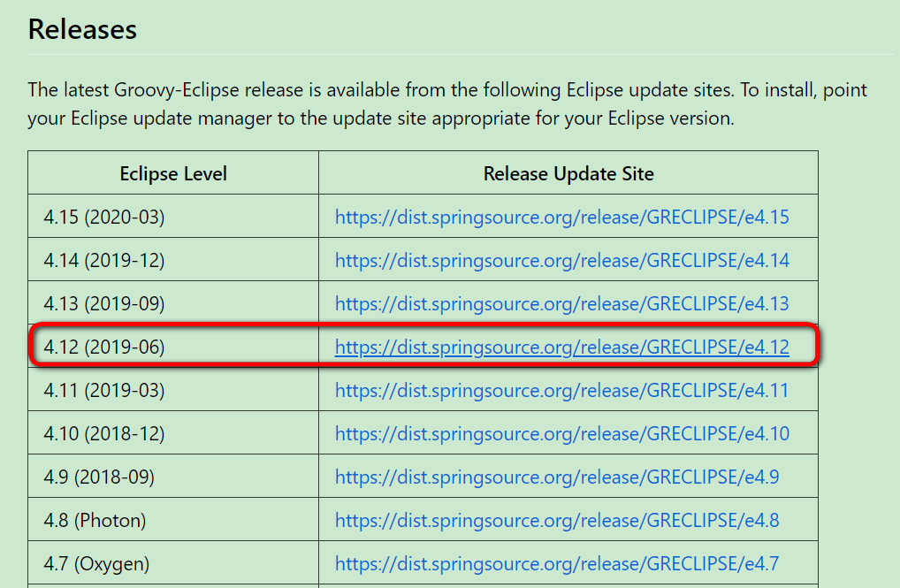
Task: Click the "Eclipse Level" column header
Action: [173, 172]
